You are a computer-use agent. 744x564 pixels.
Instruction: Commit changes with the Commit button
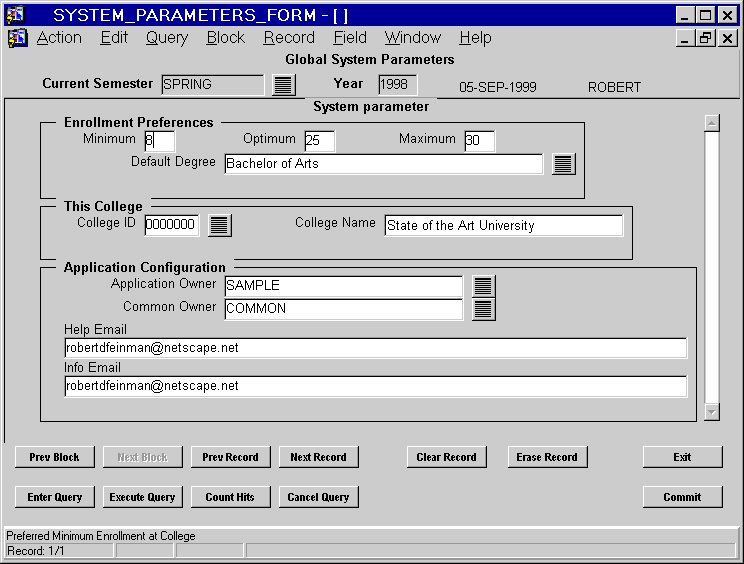coord(682,497)
